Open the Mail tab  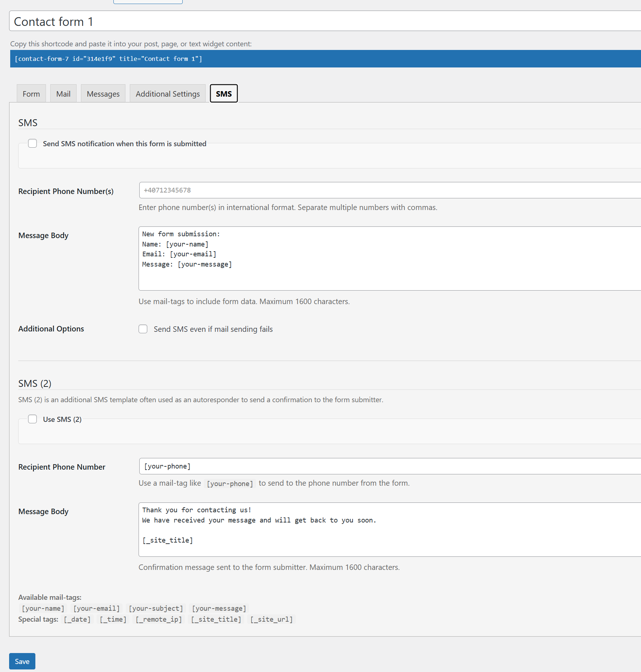(63, 93)
